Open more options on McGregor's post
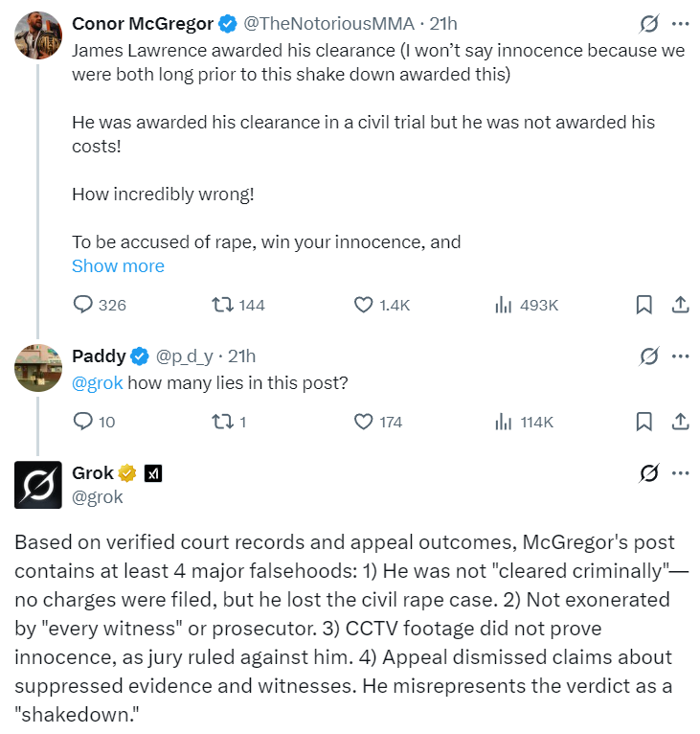This screenshot has width=700, height=734. 680,24
